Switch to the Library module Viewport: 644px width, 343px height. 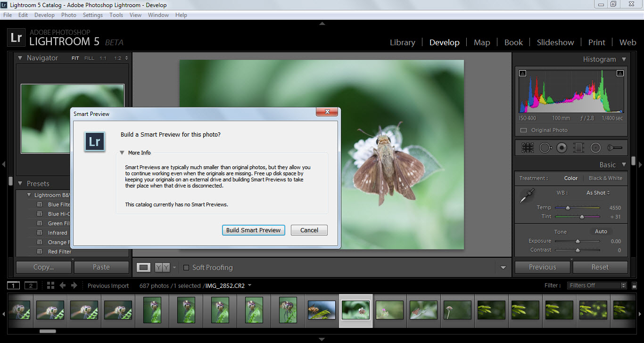(x=402, y=42)
